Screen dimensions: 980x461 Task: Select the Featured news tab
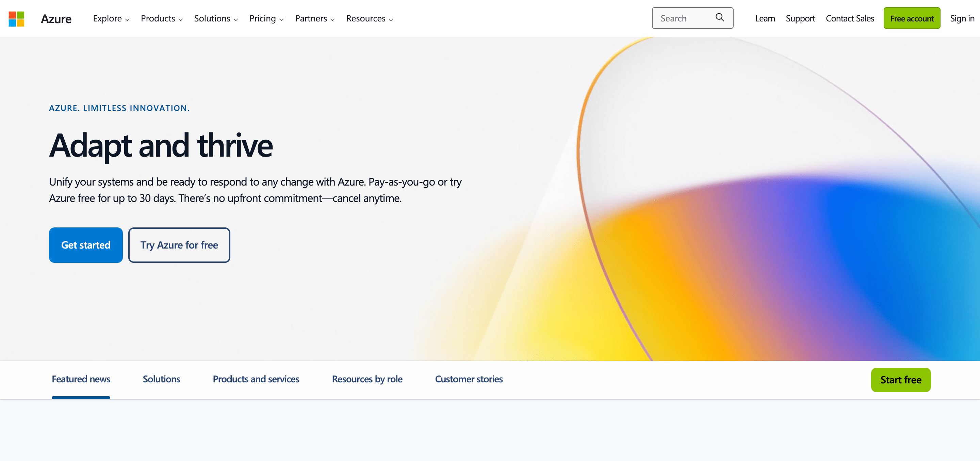(x=81, y=380)
